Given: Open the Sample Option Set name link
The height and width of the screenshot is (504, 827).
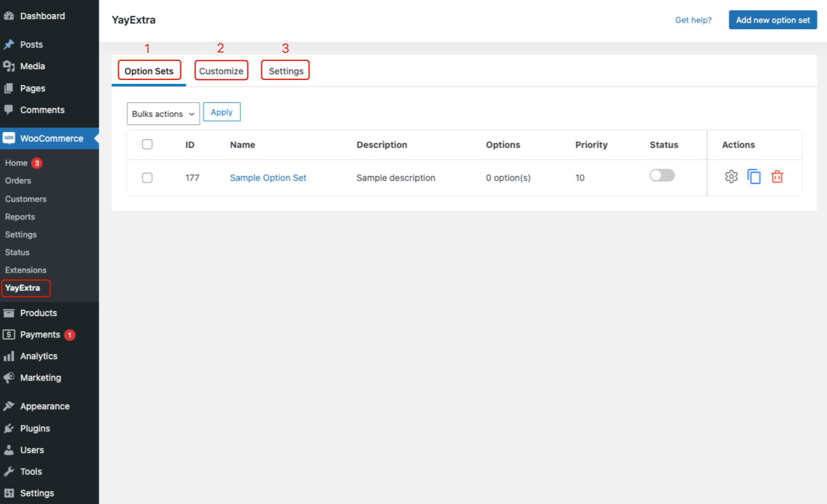Looking at the screenshot, I should (267, 178).
